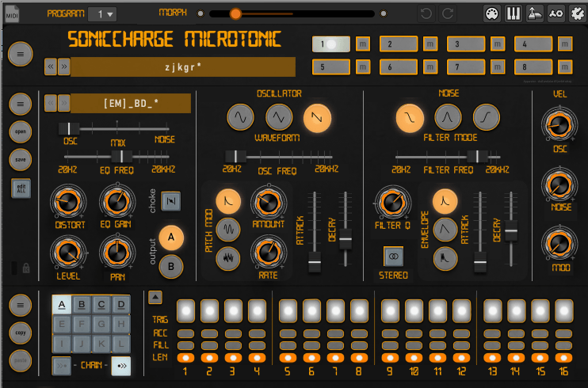Image resolution: width=588 pixels, height=388 pixels.
Task: Open the program hamburger menu button
Action: [21, 54]
